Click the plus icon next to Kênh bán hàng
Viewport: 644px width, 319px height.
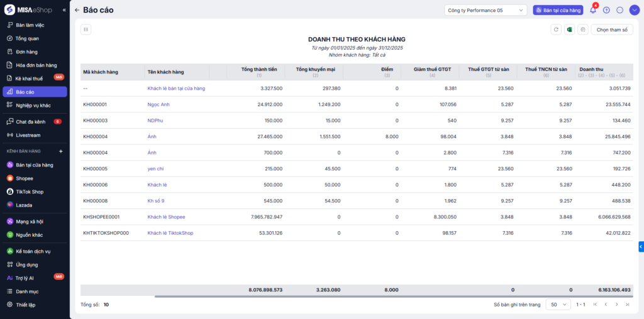(x=61, y=151)
